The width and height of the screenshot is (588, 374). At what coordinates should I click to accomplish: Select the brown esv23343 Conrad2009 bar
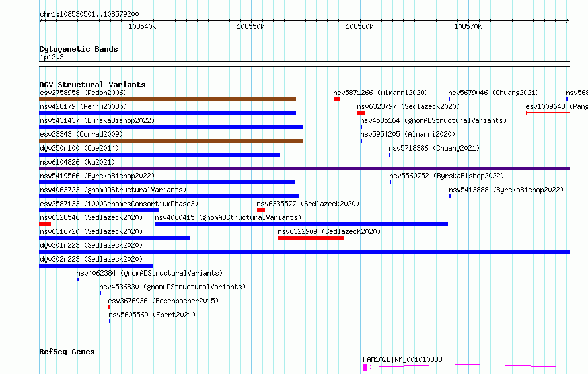[170, 141]
